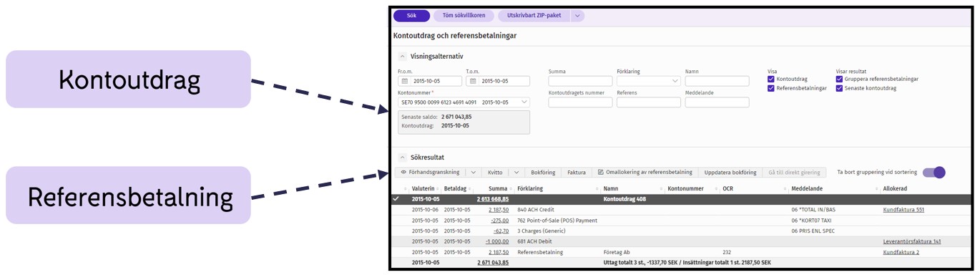Toggle Ta bort gruppering vid sortering switch
The width and height of the screenshot is (980, 275).
(934, 173)
